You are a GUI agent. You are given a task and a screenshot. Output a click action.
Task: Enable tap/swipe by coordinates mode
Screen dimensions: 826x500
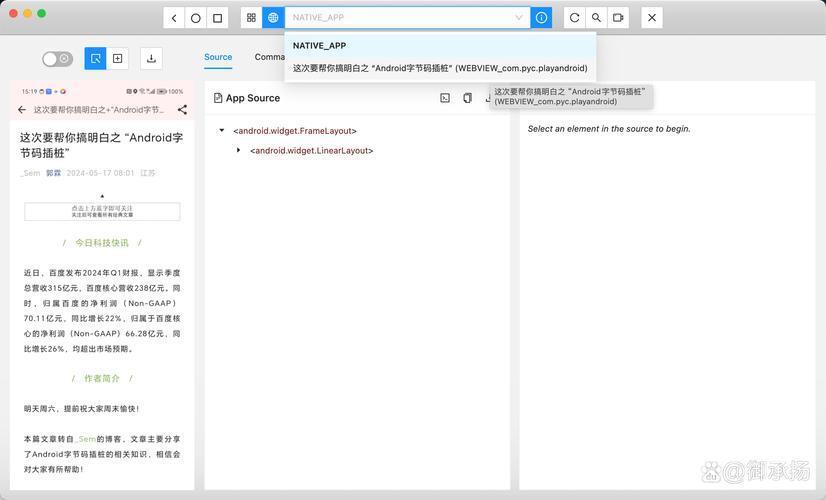coord(117,58)
